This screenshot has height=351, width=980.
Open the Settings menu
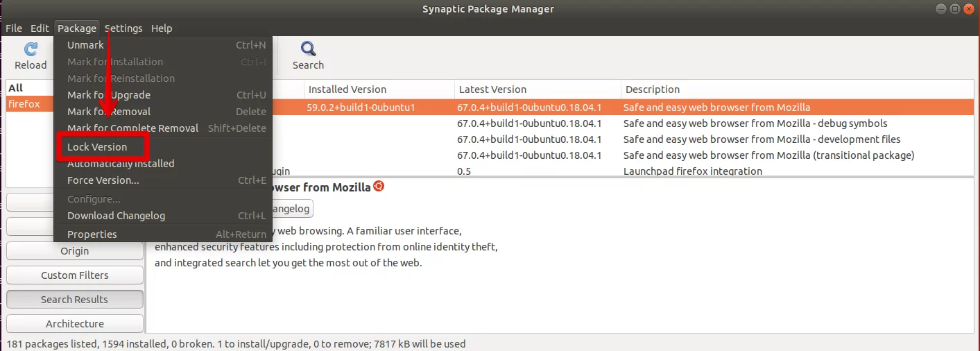point(123,28)
